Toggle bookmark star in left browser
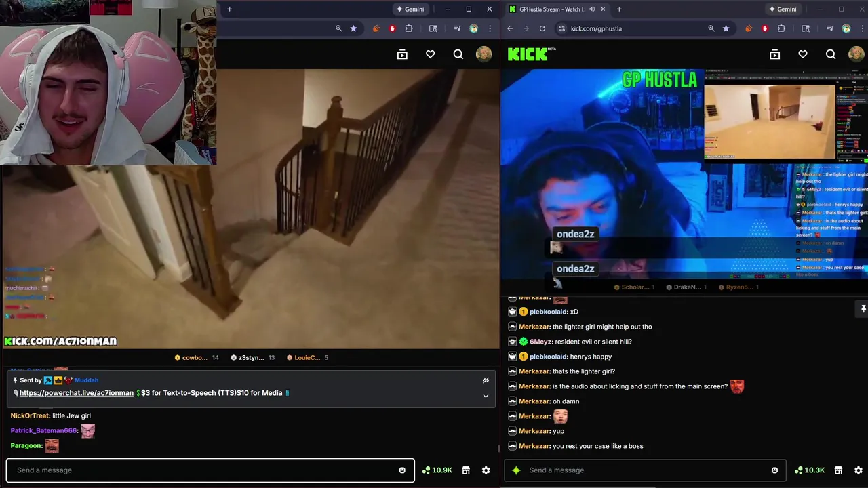 pos(353,28)
